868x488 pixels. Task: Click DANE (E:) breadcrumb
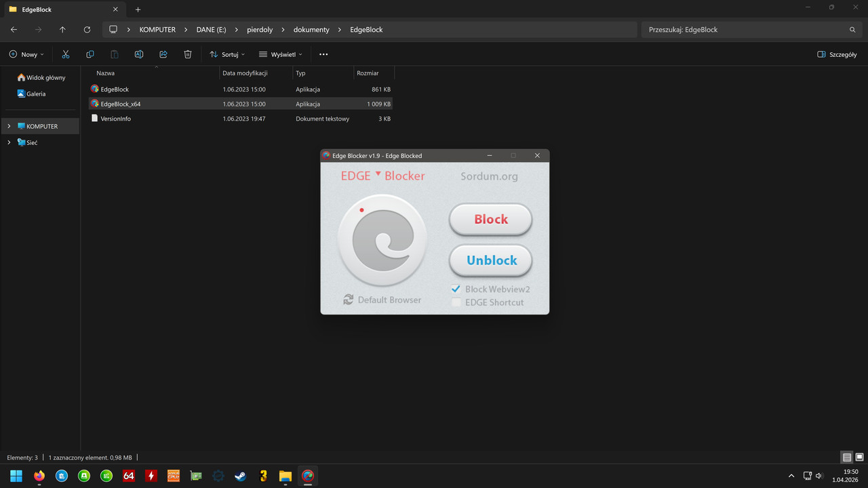(x=212, y=30)
